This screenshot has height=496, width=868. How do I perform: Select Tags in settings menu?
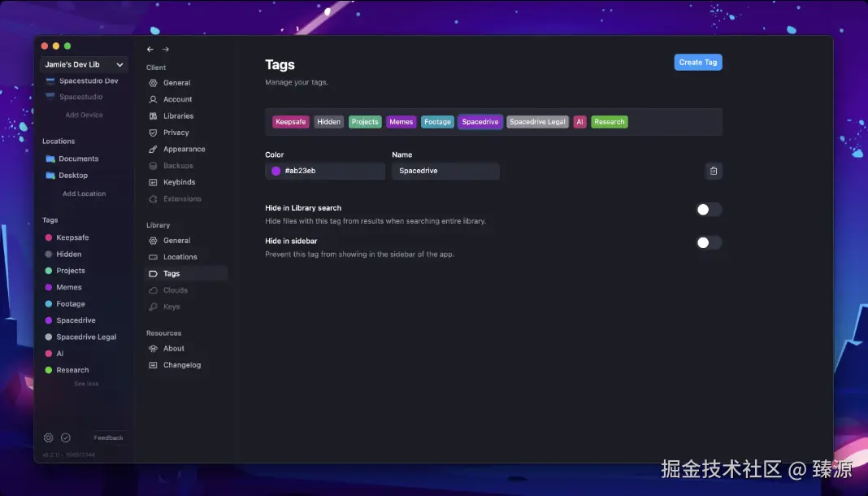pyautogui.click(x=187, y=273)
